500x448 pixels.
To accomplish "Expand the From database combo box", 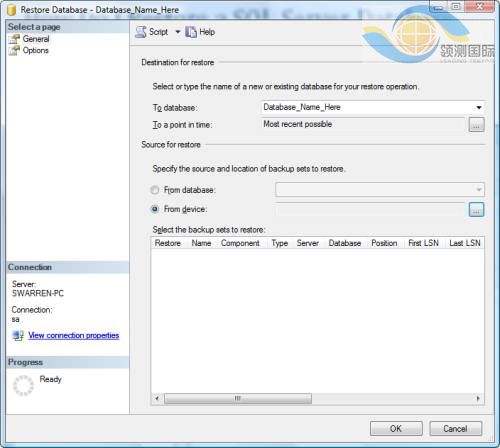I will point(380,190).
